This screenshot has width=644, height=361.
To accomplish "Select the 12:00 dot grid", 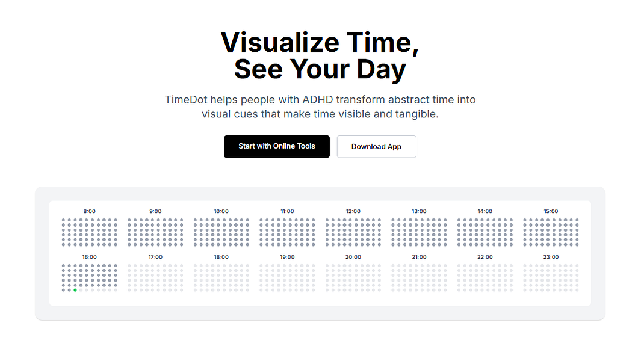I will (x=353, y=232).
